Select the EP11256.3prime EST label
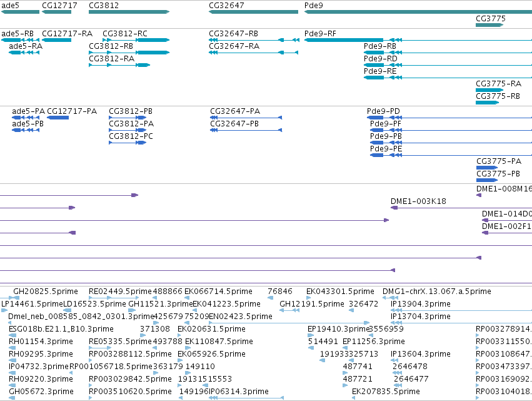 coord(374,342)
